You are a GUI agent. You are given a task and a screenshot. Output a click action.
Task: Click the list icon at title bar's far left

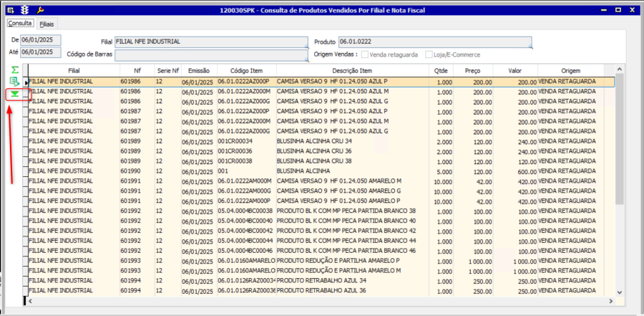click(x=11, y=10)
